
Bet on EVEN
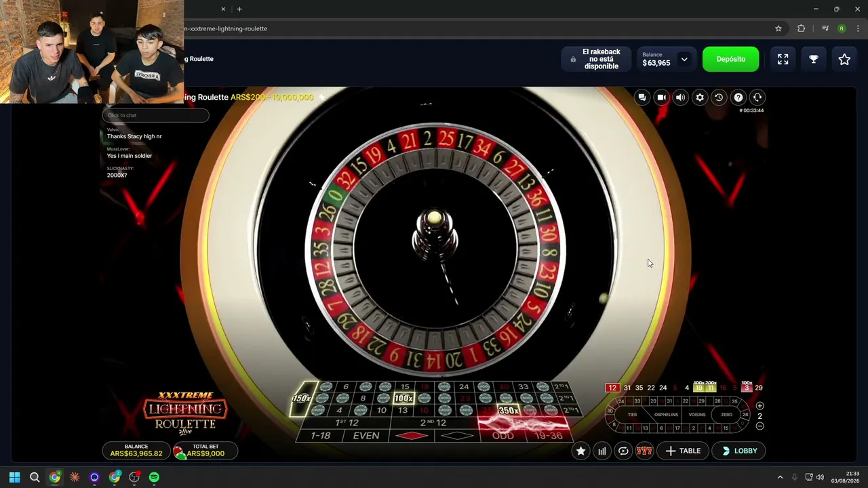pyautogui.click(x=366, y=436)
